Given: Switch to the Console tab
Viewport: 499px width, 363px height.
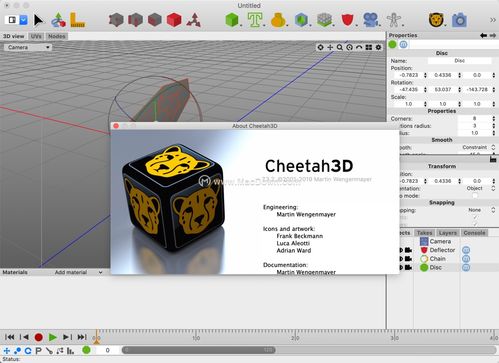Looking at the screenshot, I should point(474,233).
